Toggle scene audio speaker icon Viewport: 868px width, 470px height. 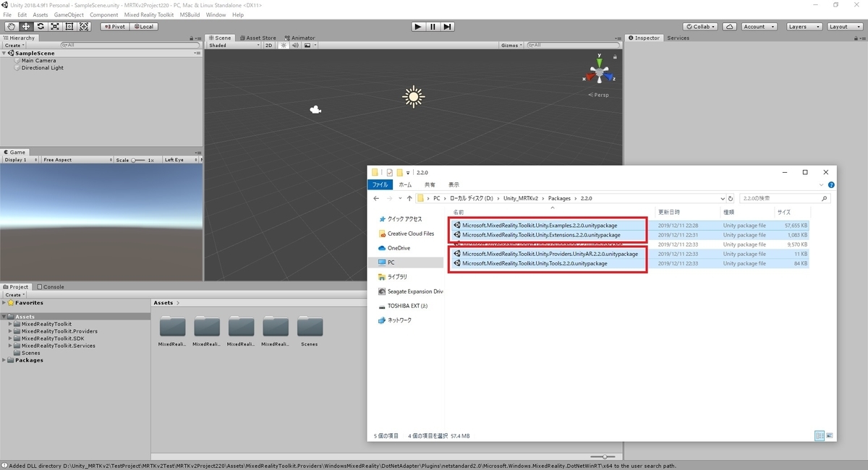(296, 45)
